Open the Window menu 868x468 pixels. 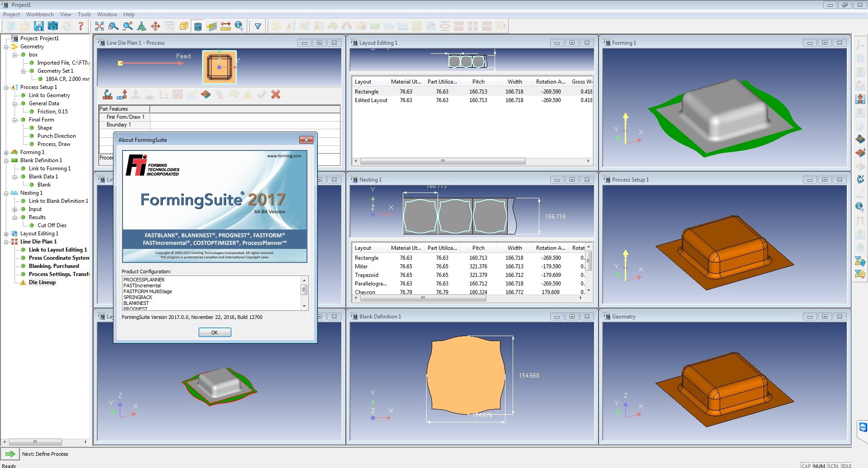click(x=107, y=14)
